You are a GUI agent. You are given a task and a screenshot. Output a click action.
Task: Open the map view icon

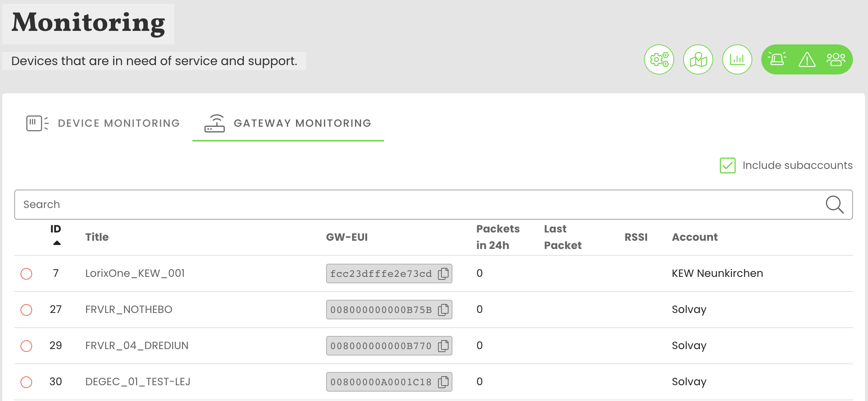pos(698,59)
